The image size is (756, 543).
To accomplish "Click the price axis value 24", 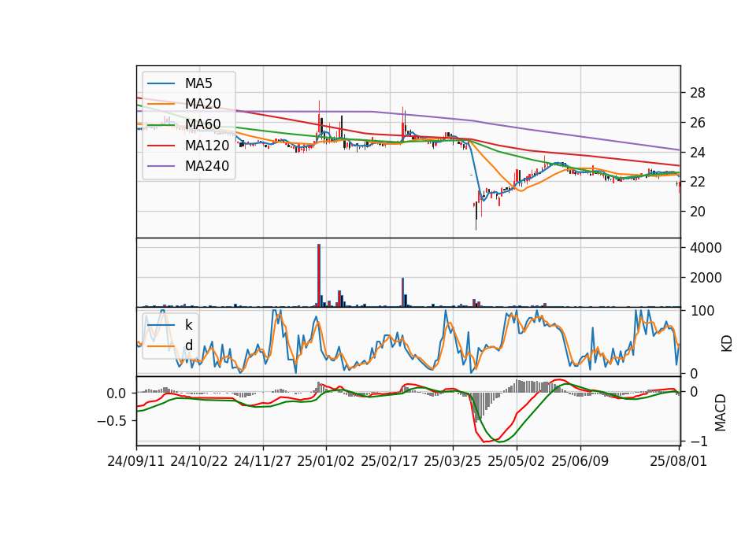I will point(697,153).
